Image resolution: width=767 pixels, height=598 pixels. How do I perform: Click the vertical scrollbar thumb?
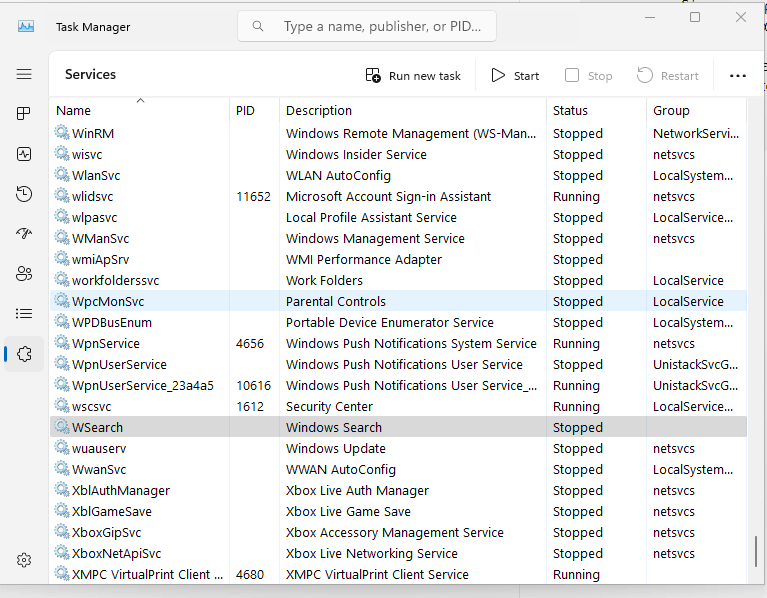click(756, 551)
